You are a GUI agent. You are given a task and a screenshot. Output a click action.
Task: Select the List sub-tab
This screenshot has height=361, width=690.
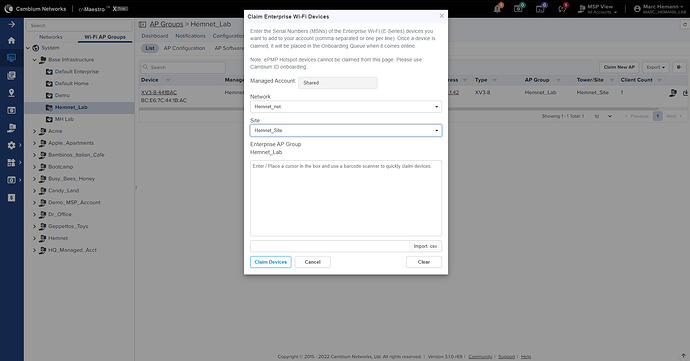click(150, 48)
